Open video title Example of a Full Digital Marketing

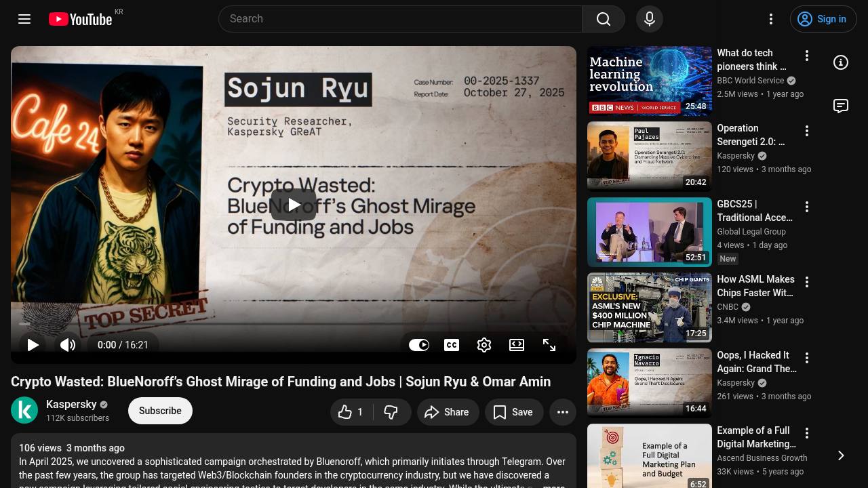757,437
